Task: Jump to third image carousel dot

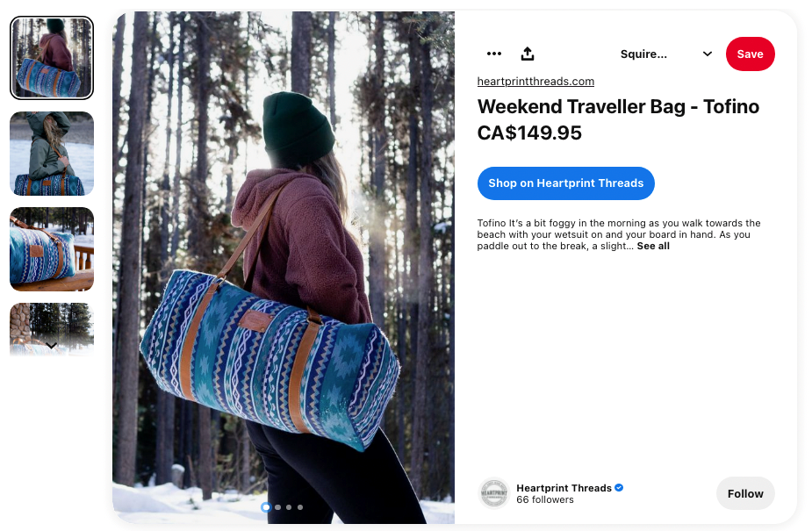Action: [x=289, y=507]
